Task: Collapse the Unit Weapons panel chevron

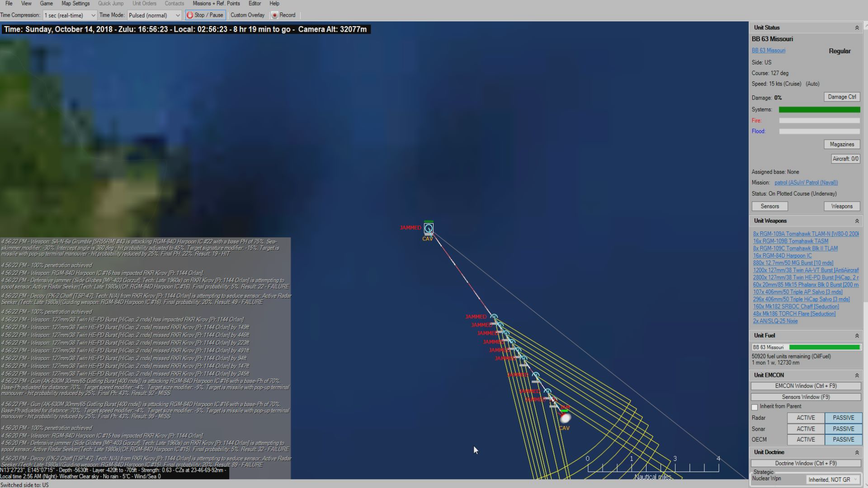Action: coord(856,221)
